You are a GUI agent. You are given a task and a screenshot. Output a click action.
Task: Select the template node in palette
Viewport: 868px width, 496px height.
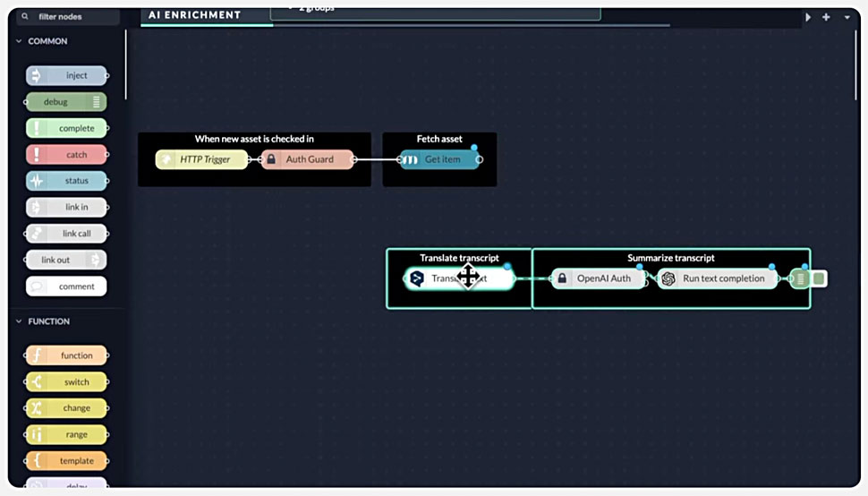point(67,461)
